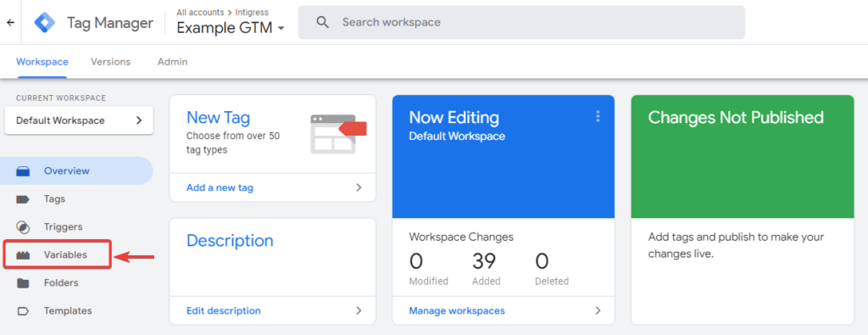This screenshot has width=868, height=335.
Task: Switch to the Versions tab
Action: [x=111, y=62]
